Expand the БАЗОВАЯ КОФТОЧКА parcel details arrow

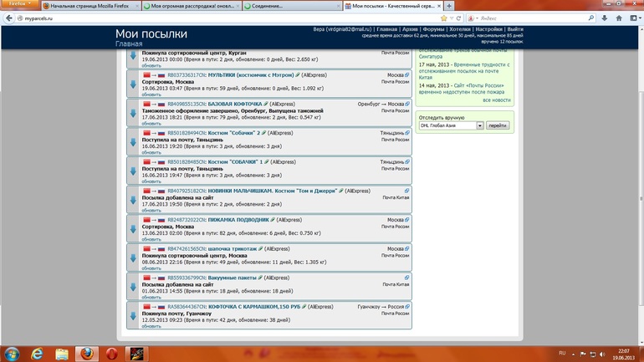click(x=133, y=113)
